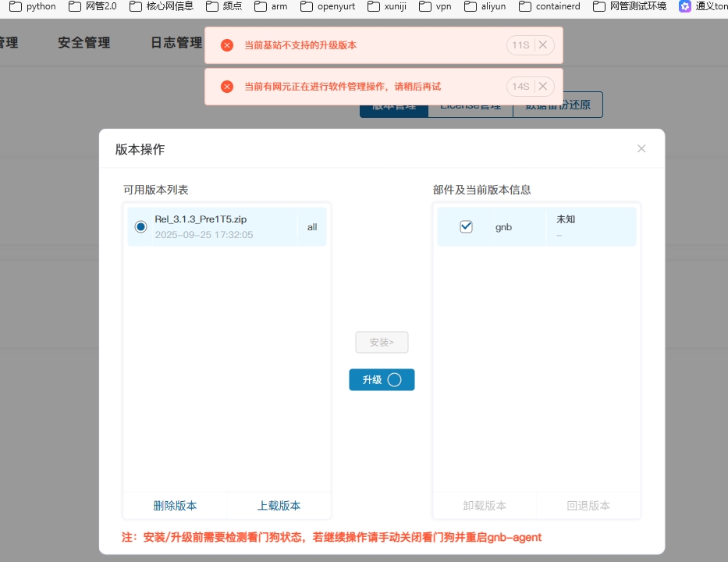Select the Rel_3.1.3_Pre1T5.zip radio button

140,227
